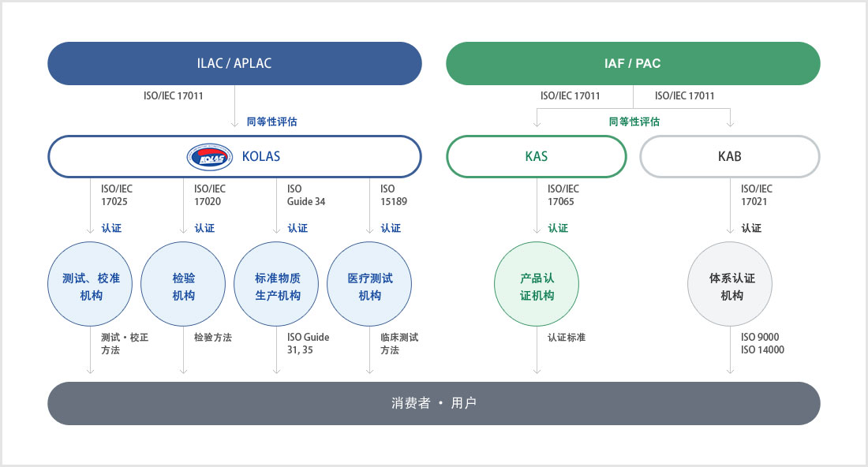
Task: Click ISO/IEC 17021 label under KAB
Action: pyautogui.click(x=757, y=196)
